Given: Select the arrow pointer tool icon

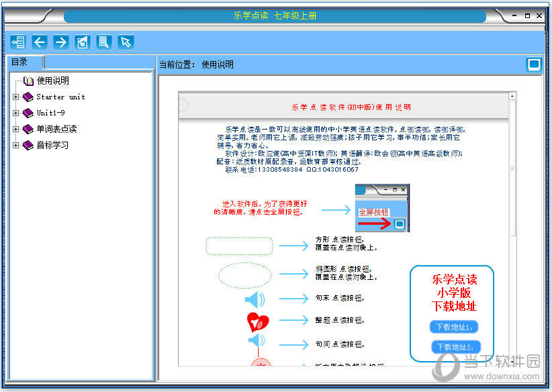Looking at the screenshot, I should 126,42.
